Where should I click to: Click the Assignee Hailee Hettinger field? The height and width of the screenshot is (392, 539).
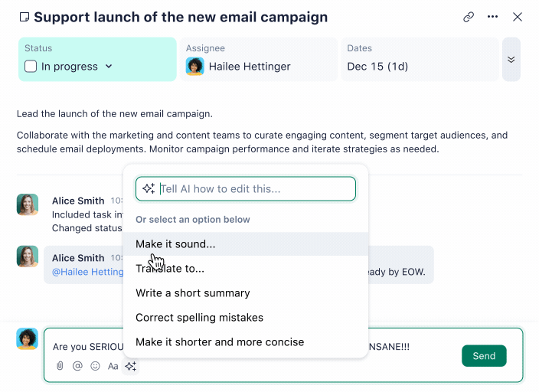click(x=259, y=59)
